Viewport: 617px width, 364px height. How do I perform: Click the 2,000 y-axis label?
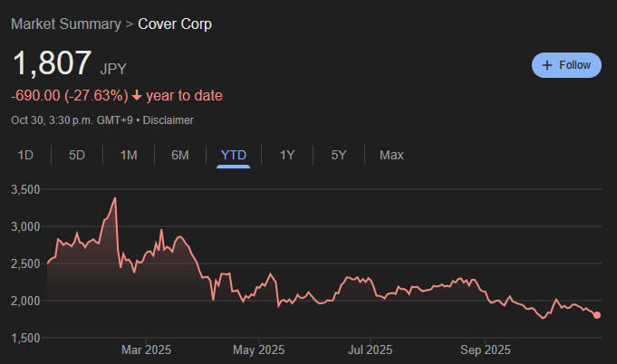tap(25, 302)
